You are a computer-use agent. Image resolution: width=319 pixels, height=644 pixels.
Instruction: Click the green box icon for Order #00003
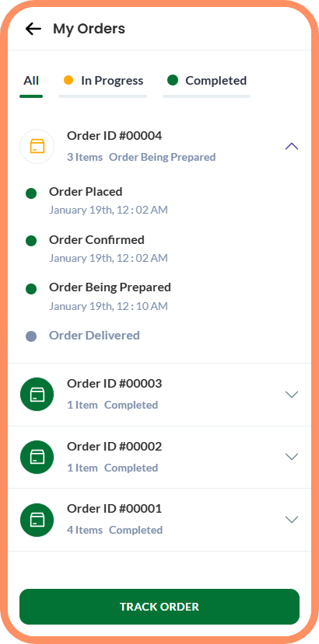point(37,395)
